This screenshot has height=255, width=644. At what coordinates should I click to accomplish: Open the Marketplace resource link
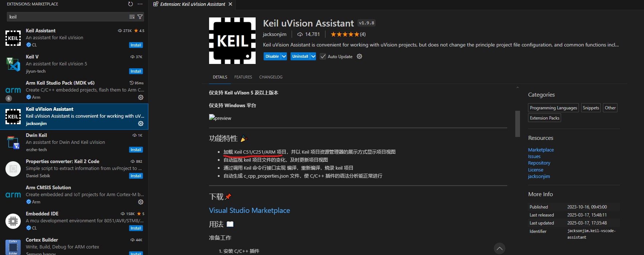click(x=541, y=150)
